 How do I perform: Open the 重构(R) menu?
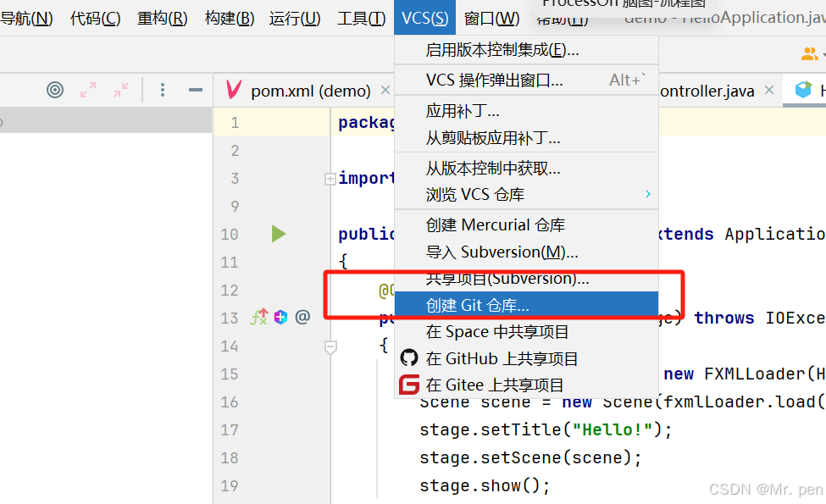(163, 19)
